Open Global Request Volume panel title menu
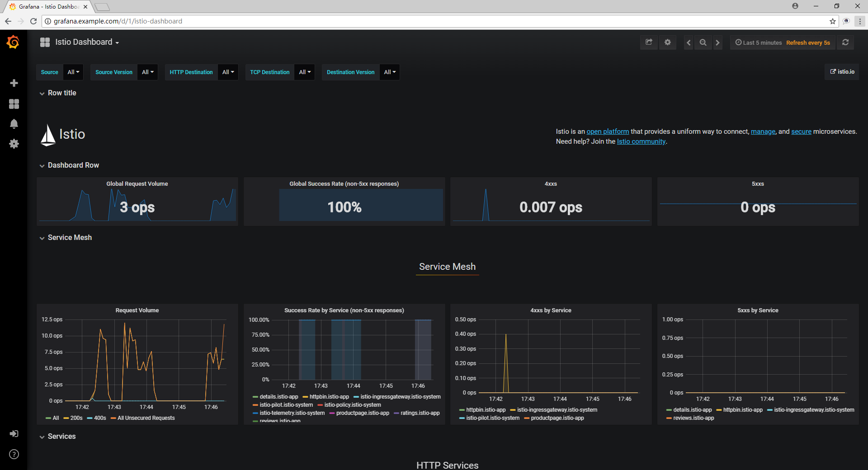This screenshot has width=868, height=470. [137, 184]
